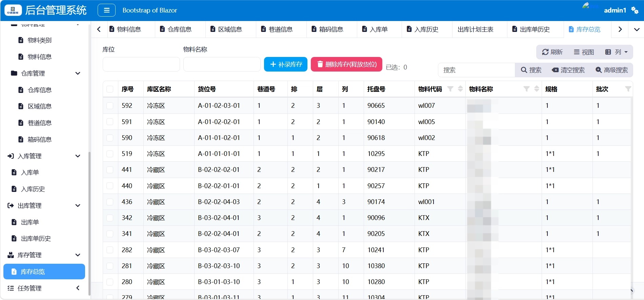The height and width of the screenshot is (300, 644).
Task: Open the 列 column-selection dropdown
Action: tap(617, 52)
